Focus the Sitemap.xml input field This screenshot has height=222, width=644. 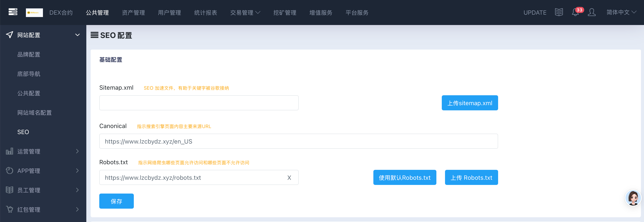199,103
